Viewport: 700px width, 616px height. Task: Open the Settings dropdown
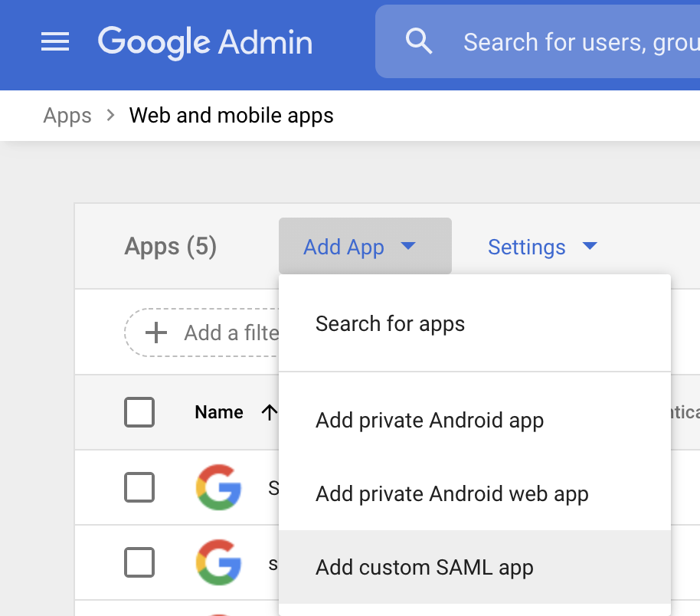(x=542, y=247)
